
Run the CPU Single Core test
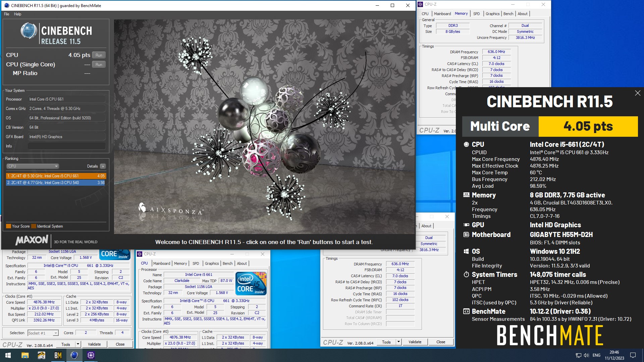(x=99, y=65)
